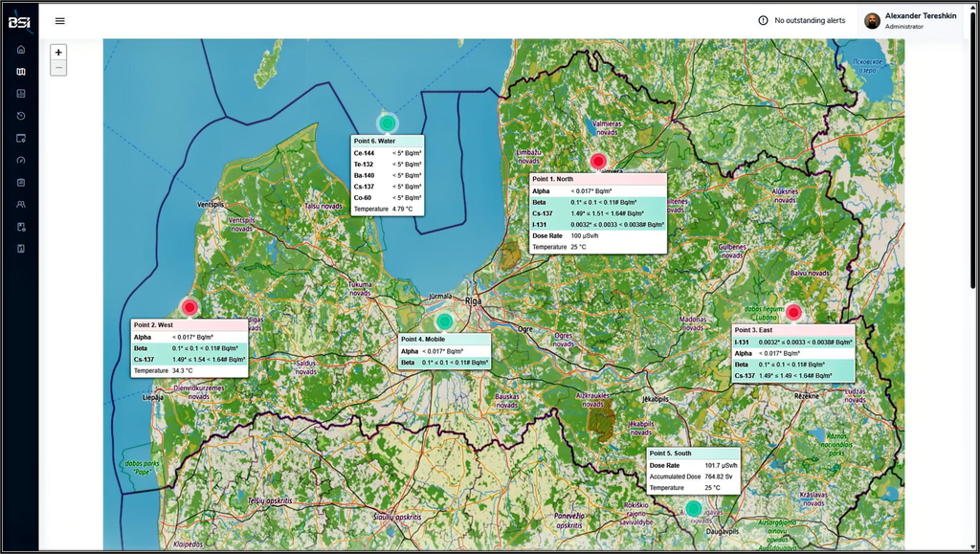
Task: Open the Home page from sidebar
Action: coord(21,49)
